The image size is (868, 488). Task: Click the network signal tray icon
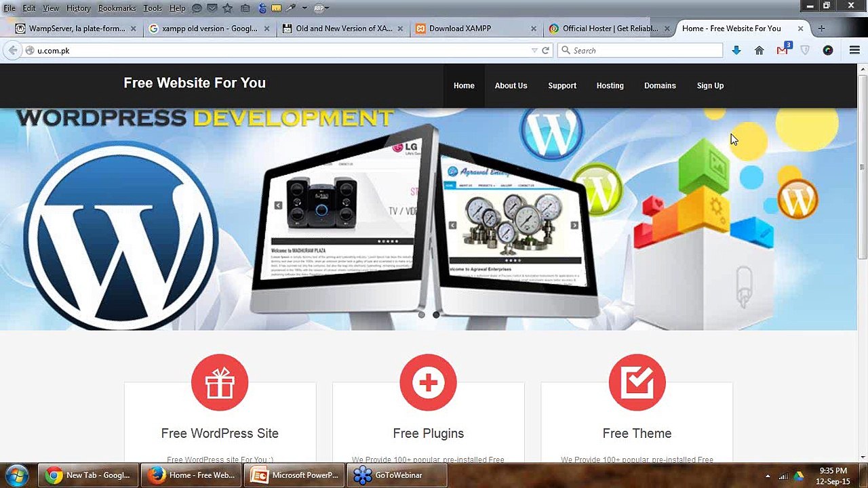[x=783, y=476]
